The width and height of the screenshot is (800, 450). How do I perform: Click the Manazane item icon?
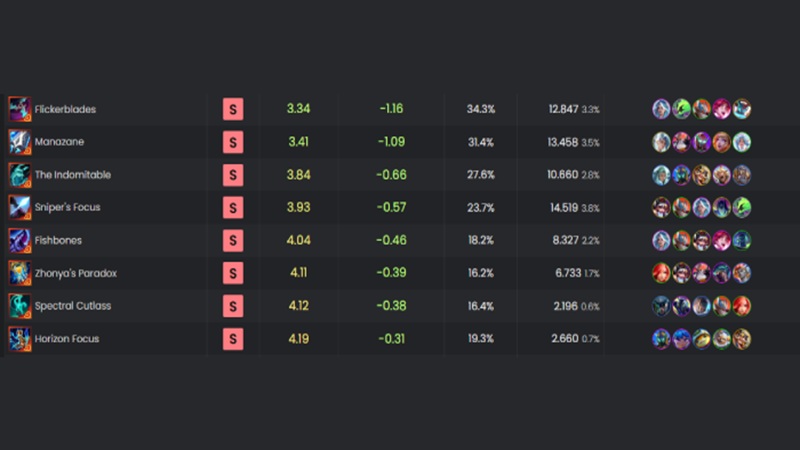coord(19,142)
